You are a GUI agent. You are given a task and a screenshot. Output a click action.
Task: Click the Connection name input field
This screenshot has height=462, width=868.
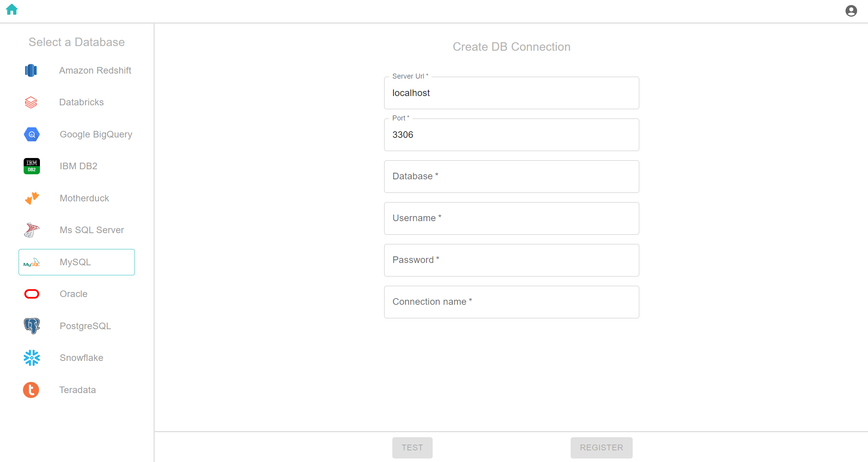pyautogui.click(x=511, y=302)
